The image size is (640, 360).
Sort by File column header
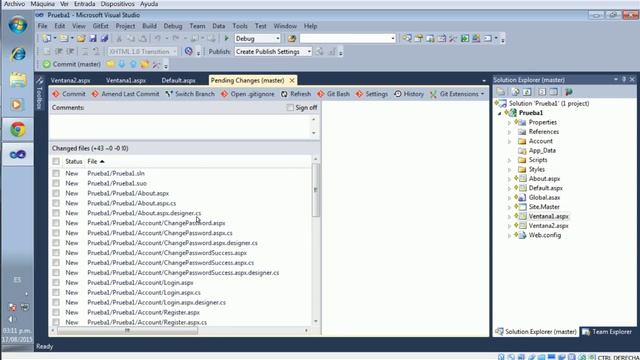click(x=96, y=162)
